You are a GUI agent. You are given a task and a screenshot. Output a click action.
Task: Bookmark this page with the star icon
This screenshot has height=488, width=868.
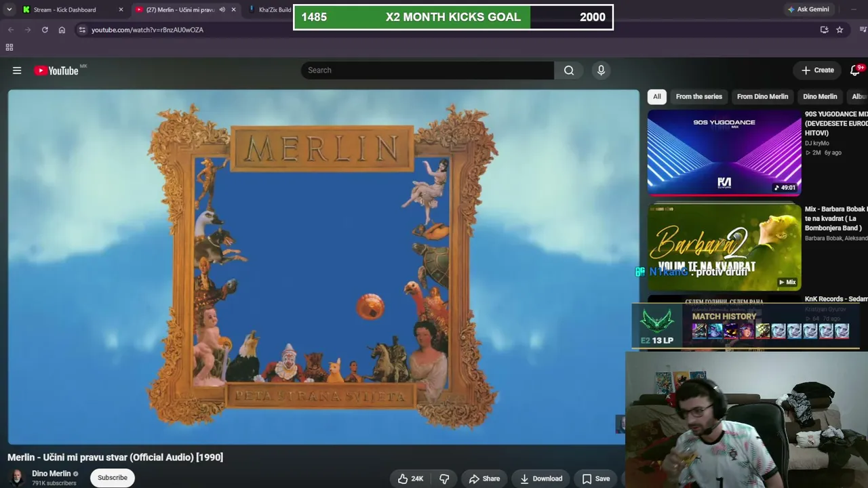pyautogui.click(x=840, y=30)
